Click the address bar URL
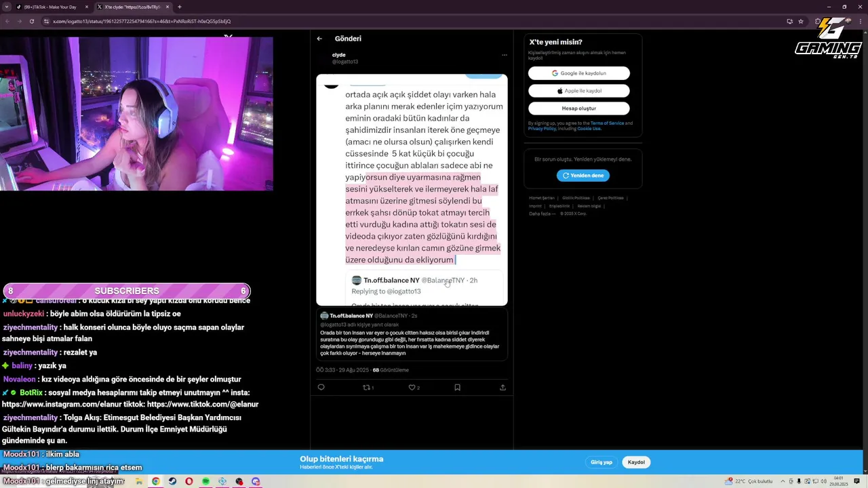This screenshot has width=868, height=488. tap(142, 21)
